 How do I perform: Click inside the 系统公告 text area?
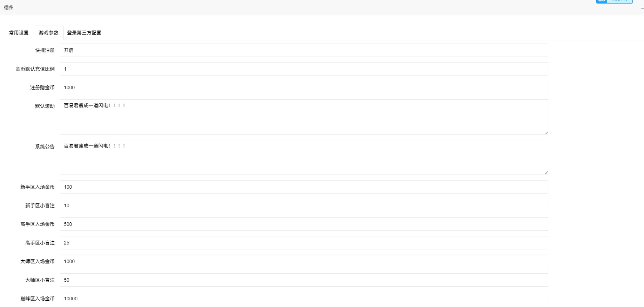(x=304, y=157)
